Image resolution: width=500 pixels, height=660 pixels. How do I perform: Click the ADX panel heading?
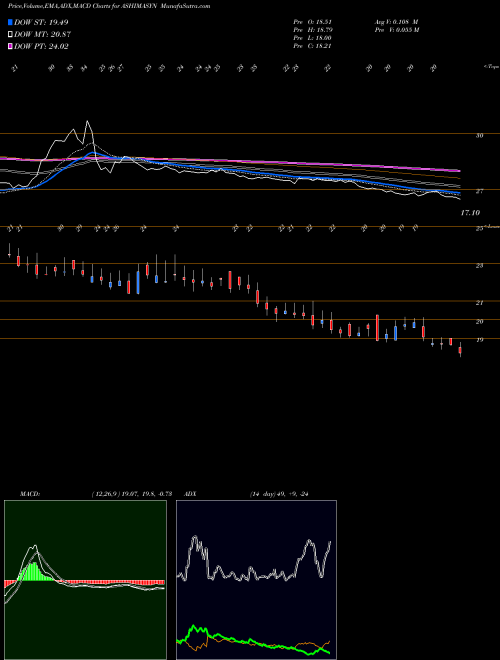pyautogui.click(x=191, y=494)
